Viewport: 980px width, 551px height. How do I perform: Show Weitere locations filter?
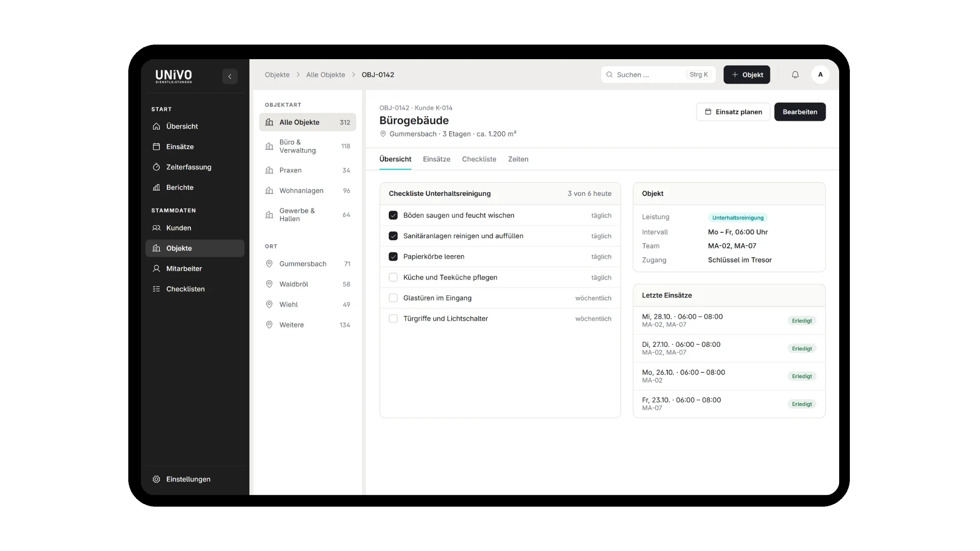[307, 325]
